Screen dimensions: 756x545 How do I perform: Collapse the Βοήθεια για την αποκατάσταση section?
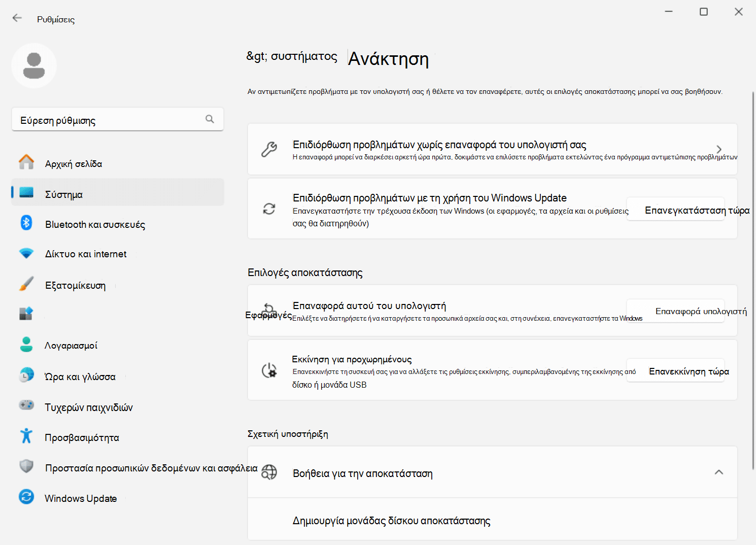tap(718, 472)
